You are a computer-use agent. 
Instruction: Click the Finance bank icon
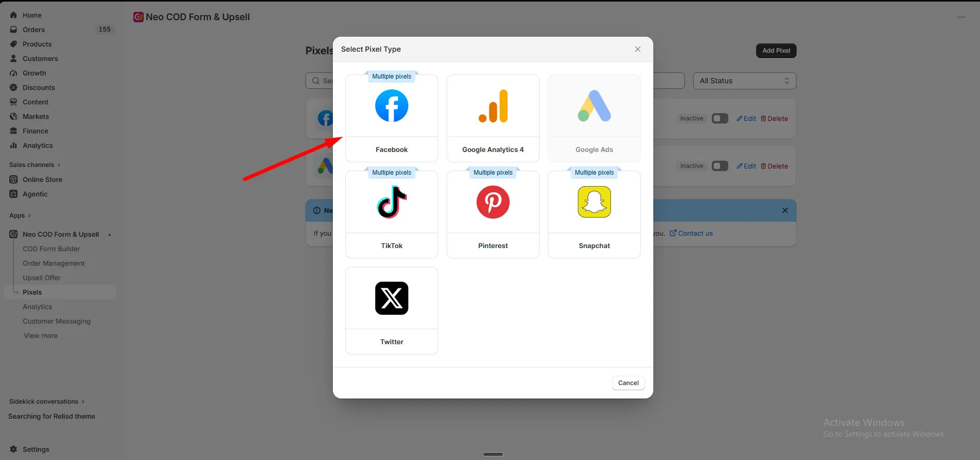point(13,131)
